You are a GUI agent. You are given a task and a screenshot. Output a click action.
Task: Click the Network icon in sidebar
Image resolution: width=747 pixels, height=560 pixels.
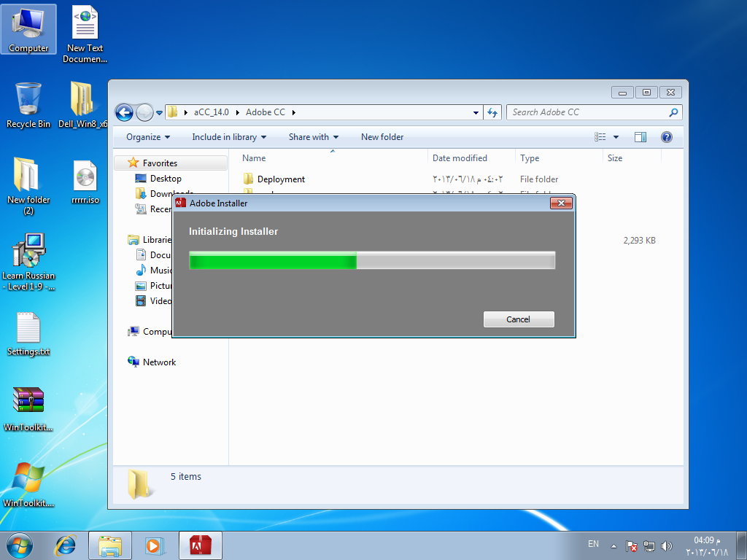(x=133, y=362)
